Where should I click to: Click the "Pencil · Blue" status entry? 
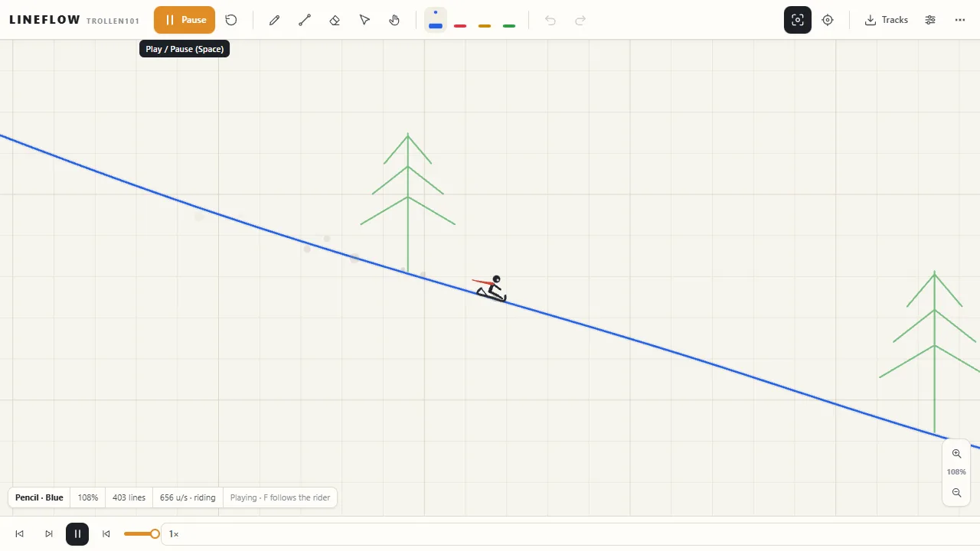tap(39, 497)
